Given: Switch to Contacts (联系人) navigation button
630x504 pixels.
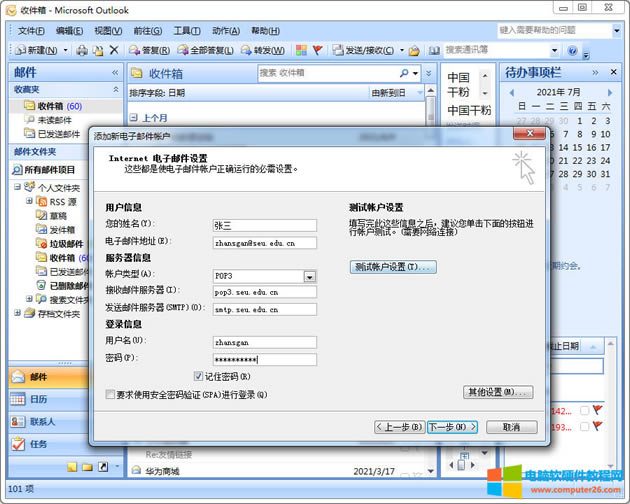Looking at the screenshot, I should (x=49, y=422).
